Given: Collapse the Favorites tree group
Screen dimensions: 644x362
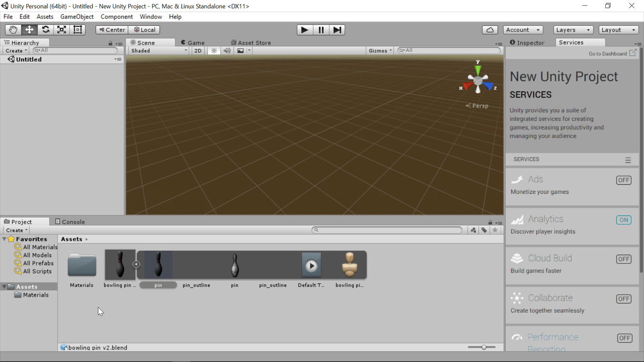Looking at the screenshot, I should pos(4,239).
